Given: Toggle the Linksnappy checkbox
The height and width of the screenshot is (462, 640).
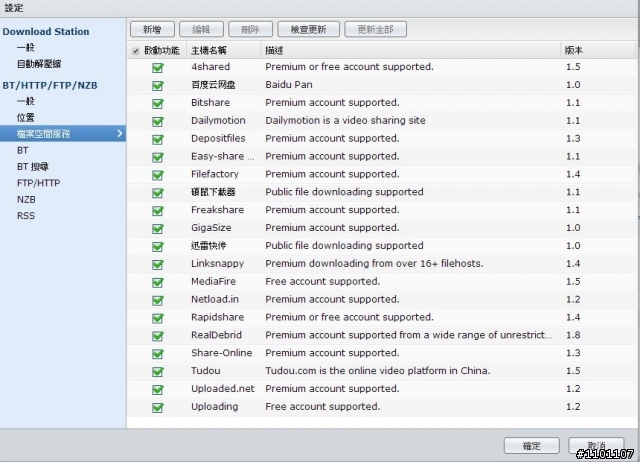Looking at the screenshot, I should coord(158,264).
